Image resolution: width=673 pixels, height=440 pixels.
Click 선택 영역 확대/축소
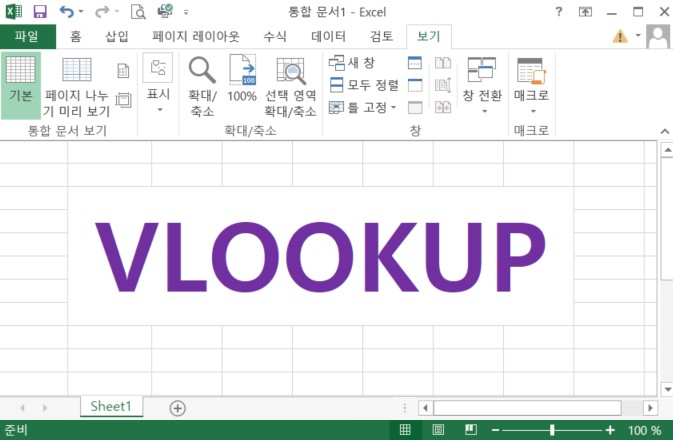click(291, 87)
